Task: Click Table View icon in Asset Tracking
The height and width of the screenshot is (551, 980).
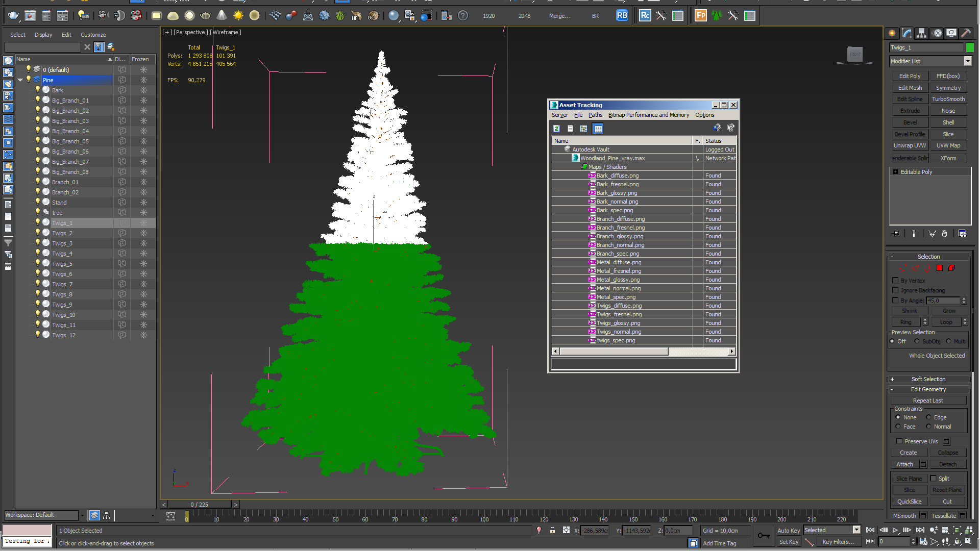Action: pos(598,129)
